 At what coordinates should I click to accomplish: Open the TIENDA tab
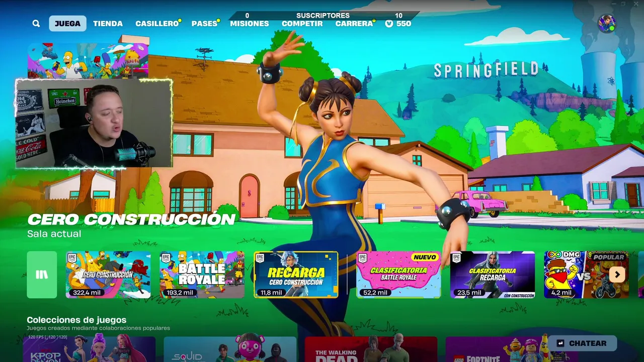[108, 24]
